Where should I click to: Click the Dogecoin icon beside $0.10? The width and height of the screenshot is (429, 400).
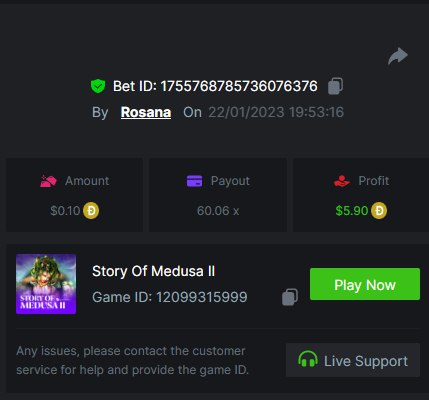(x=91, y=211)
